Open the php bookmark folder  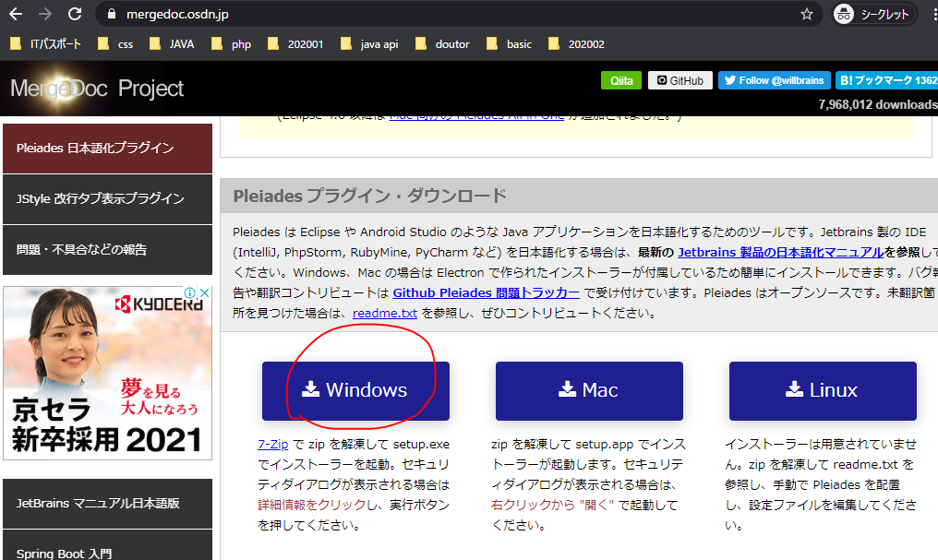click(x=232, y=43)
